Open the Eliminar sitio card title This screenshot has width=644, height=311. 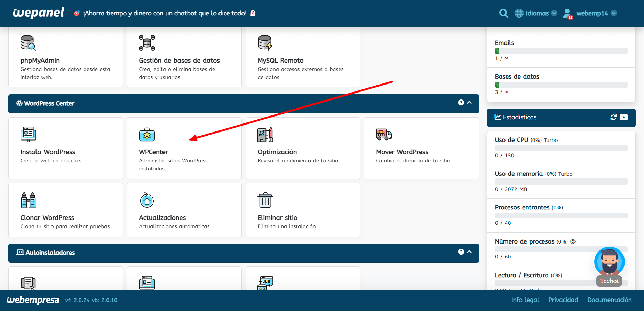277,218
